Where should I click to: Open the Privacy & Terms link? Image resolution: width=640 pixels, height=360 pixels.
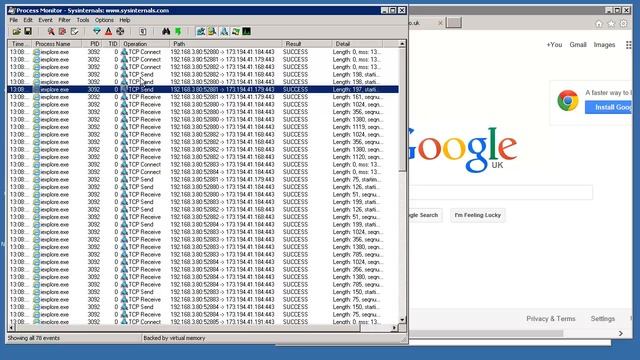point(551,319)
